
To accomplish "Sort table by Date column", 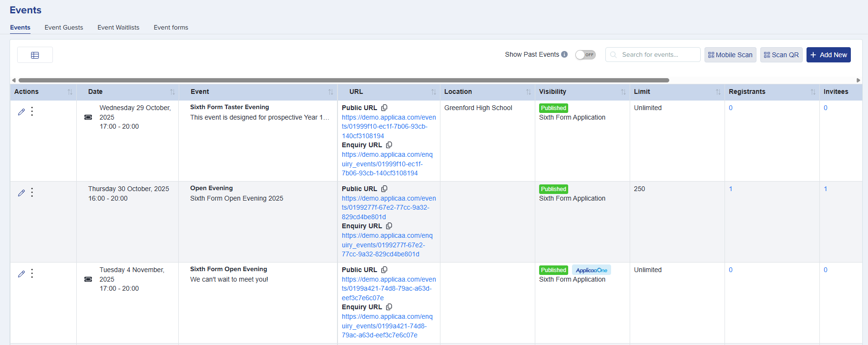I will coord(172,92).
